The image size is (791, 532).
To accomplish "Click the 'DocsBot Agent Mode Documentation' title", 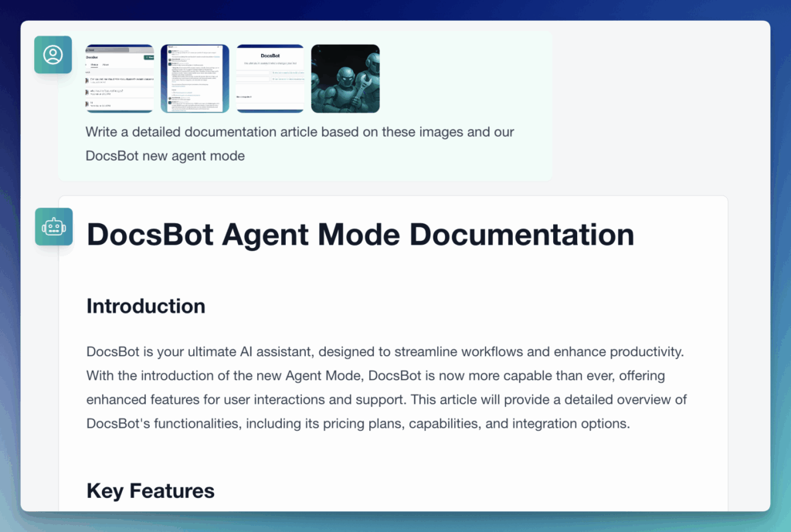I will pos(360,235).
